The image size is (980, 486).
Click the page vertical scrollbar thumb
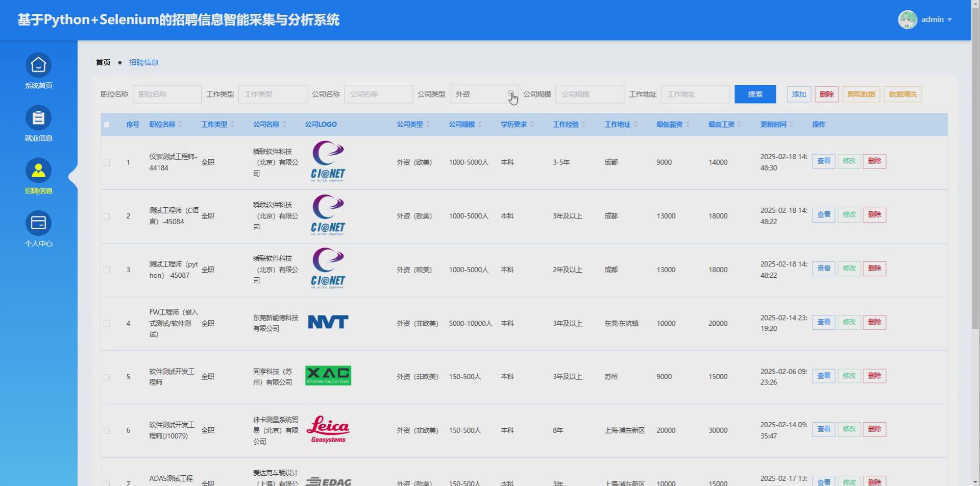coord(975,168)
